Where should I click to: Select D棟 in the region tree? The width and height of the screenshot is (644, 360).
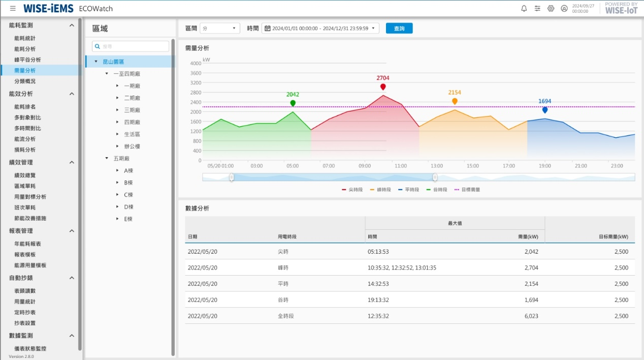tap(128, 207)
